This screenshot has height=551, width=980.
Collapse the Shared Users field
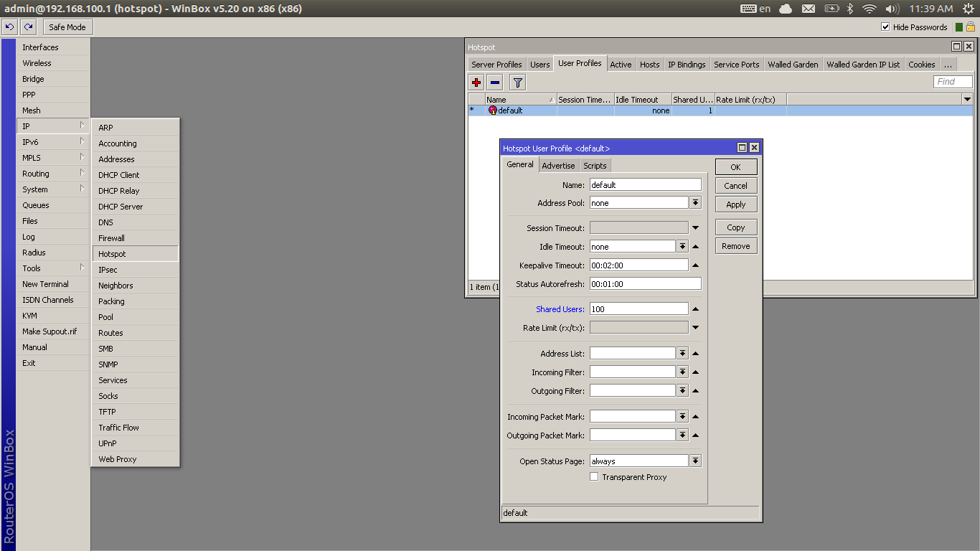pyautogui.click(x=695, y=309)
